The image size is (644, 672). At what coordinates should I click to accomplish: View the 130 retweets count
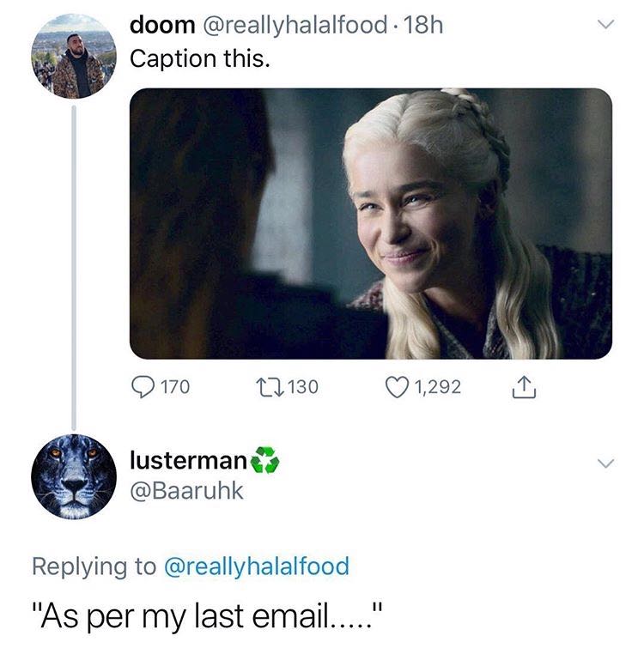coord(303,386)
